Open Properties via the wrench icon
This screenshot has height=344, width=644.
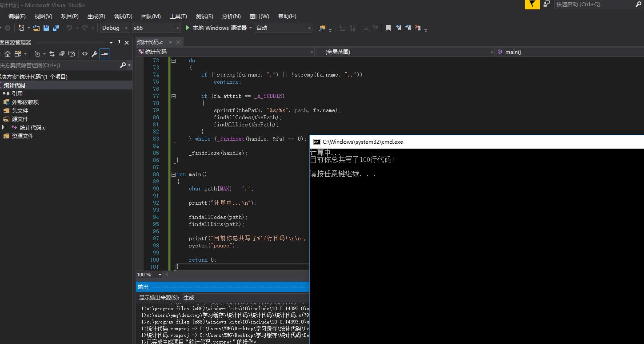pyautogui.click(x=94, y=54)
